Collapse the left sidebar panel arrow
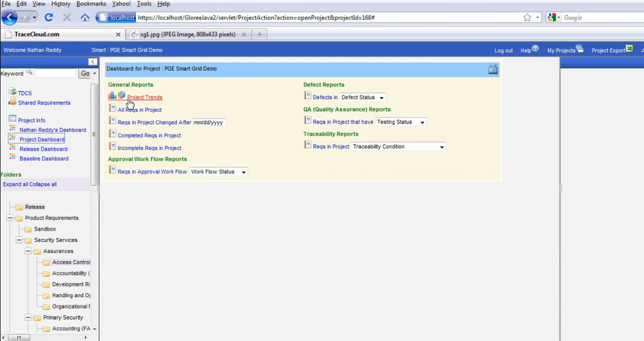This screenshot has width=644, height=341. click(93, 62)
